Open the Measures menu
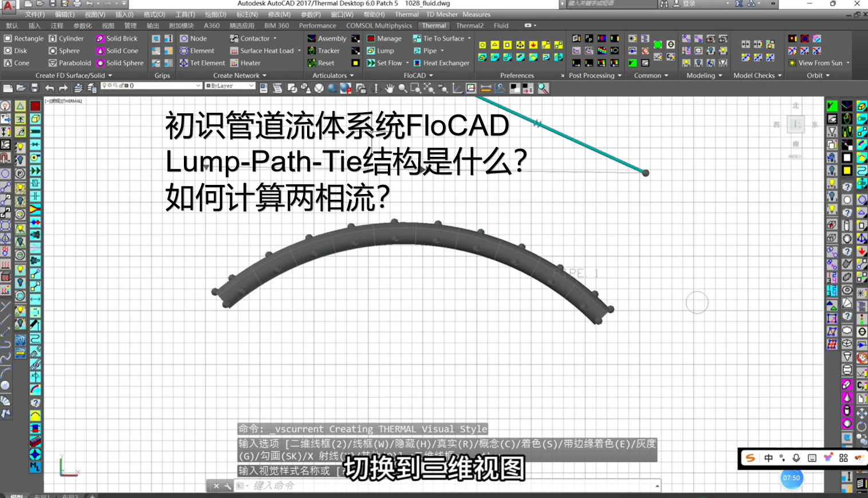Image resolution: width=868 pixels, height=498 pixels. [x=477, y=15]
